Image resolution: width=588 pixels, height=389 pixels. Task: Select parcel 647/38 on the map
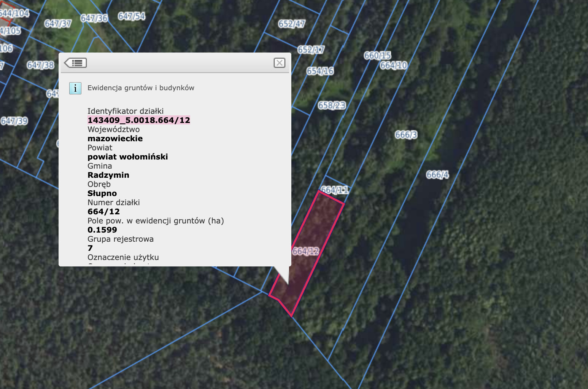coord(40,65)
